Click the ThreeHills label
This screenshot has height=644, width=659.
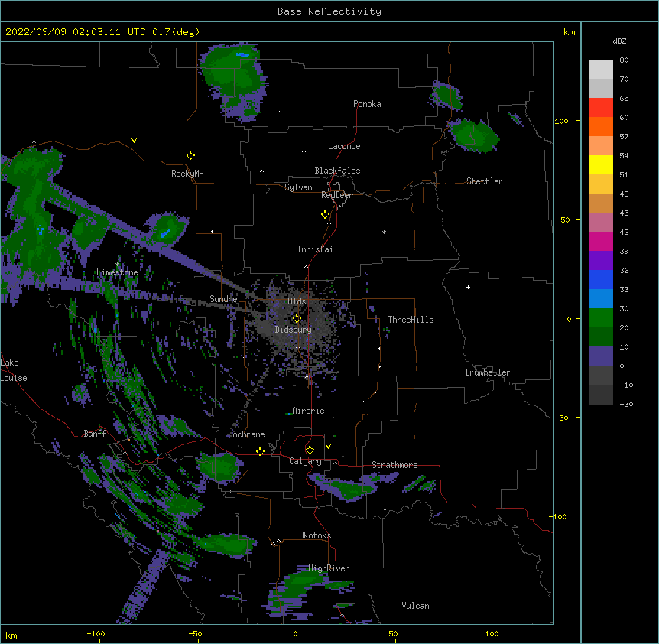(x=411, y=320)
